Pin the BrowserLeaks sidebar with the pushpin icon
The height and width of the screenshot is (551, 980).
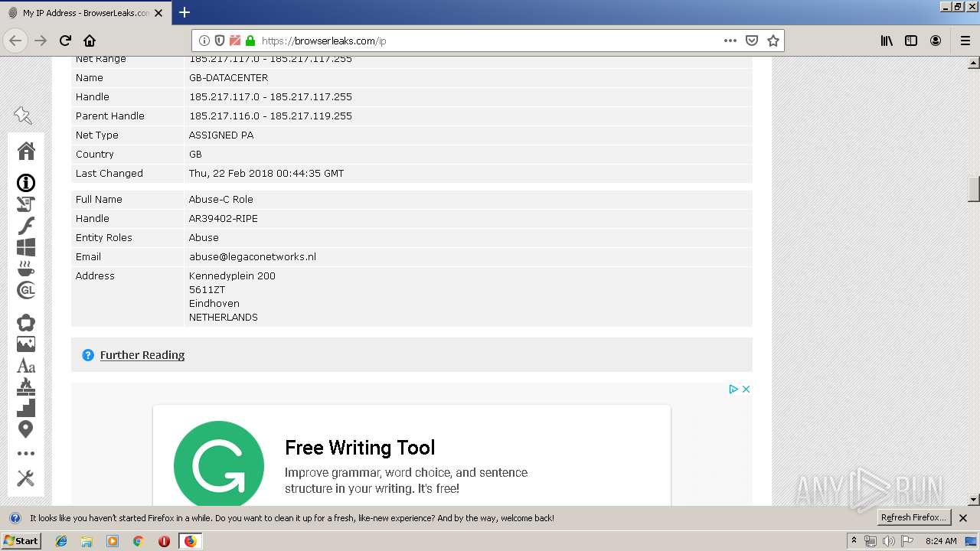[23, 116]
